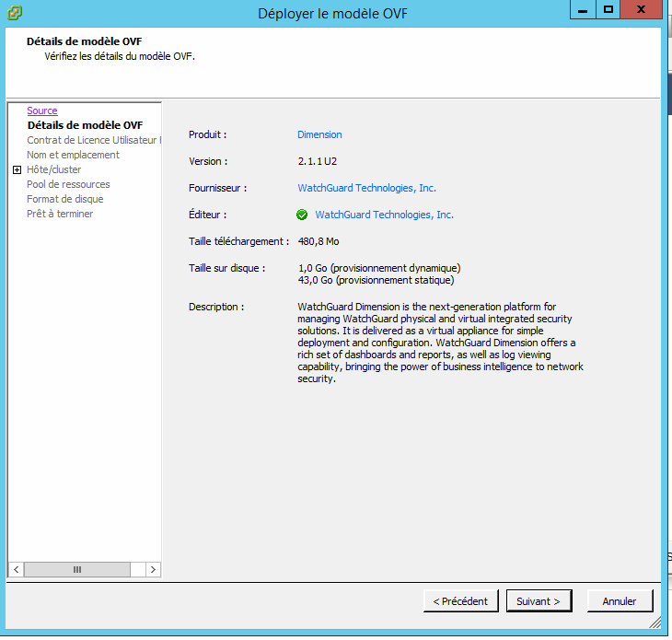Click the sidebar horizontal scrollbar thumb
This screenshot has height=640, width=672.
click(77, 569)
